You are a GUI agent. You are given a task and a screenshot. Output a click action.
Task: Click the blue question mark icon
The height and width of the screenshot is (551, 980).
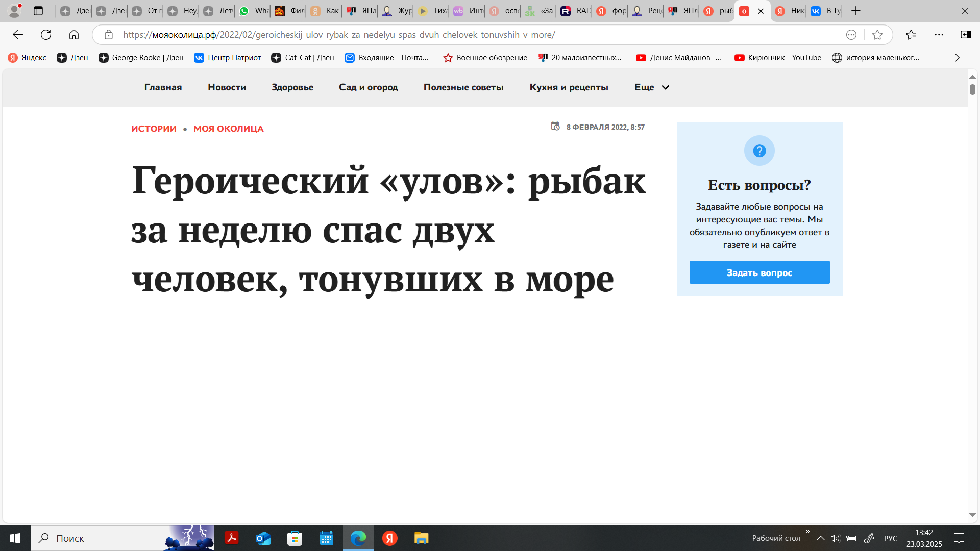(x=759, y=151)
